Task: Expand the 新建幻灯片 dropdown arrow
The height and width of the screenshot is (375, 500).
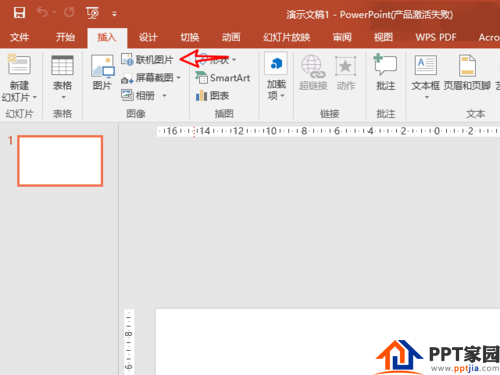Action: point(35,97)
